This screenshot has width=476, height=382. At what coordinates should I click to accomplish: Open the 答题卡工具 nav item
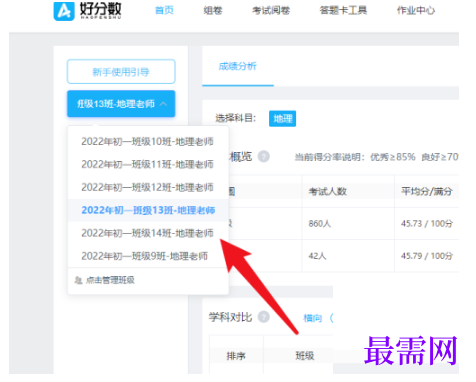pyautogui.click(x=343, y=10)
